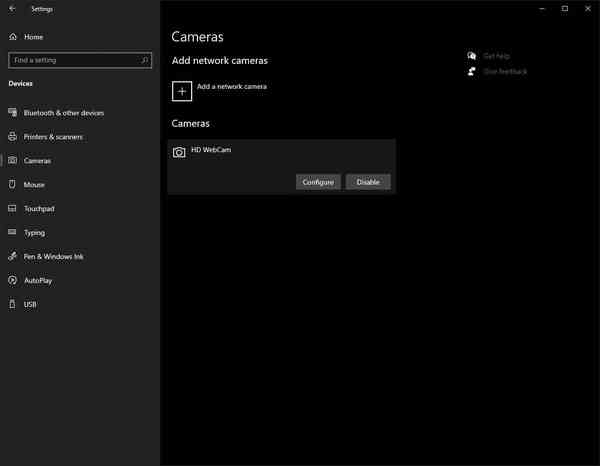This screenshot has width=600, height=466.
Task: Go back with the Settings back arrow
Action: [12, 8]
